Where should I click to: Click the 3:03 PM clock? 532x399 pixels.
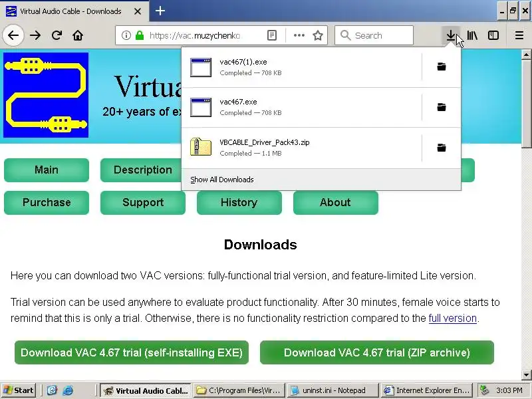pyautogui.click(x=509, y=390)
